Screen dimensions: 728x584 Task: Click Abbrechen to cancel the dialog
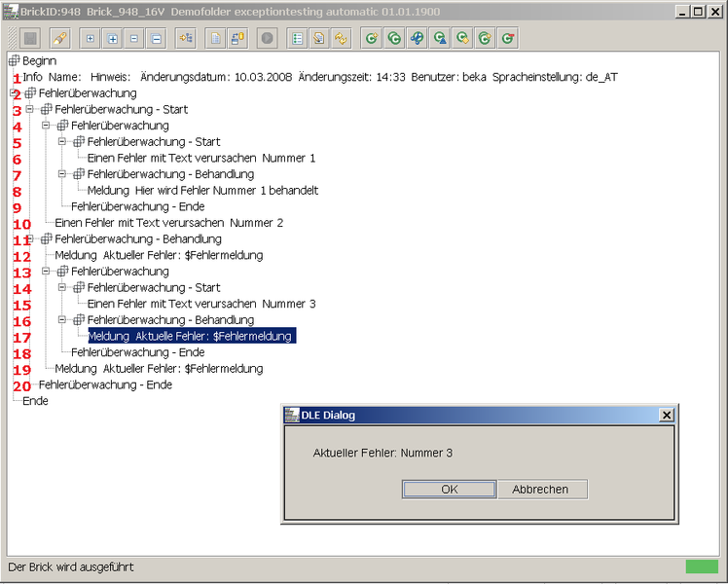540,489
